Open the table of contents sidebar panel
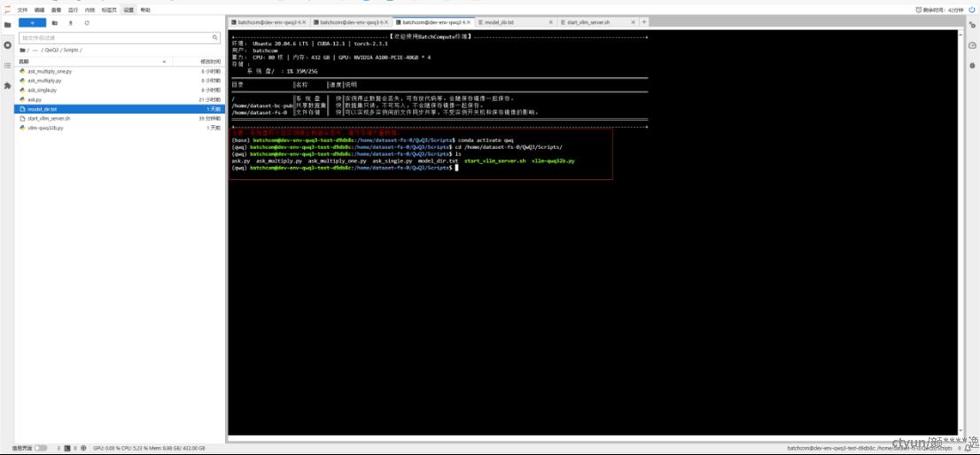980x455 pixels. click(7, 65)
